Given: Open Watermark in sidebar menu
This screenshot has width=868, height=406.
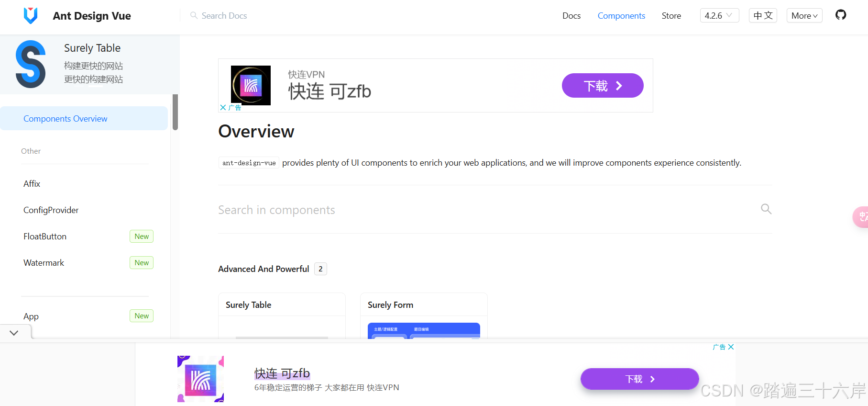Looking at the screenshot, I should [x=44, y=263].
